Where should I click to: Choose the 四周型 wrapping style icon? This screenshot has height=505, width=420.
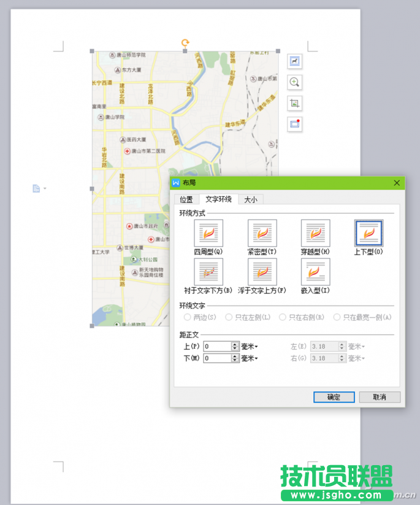(208, 234)
